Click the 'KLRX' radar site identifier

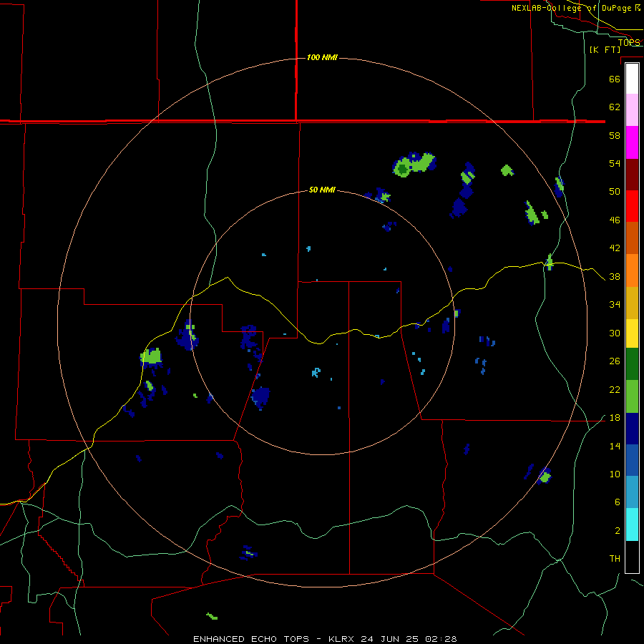click(x=342, y=639)
